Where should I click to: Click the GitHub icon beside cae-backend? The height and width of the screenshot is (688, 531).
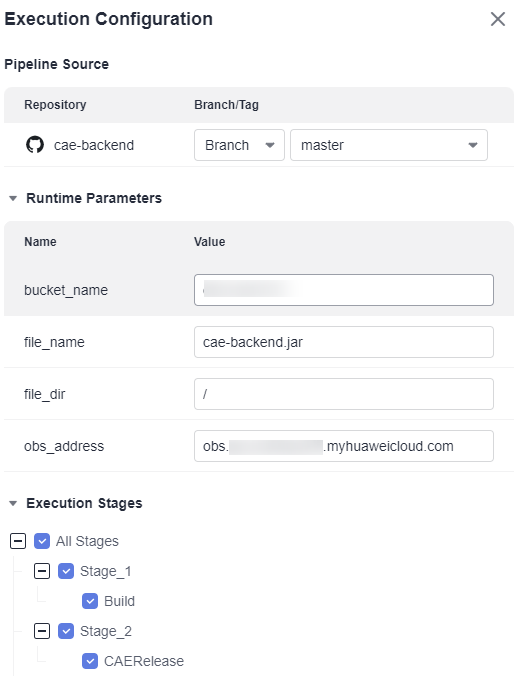click(x=35, y=145)
